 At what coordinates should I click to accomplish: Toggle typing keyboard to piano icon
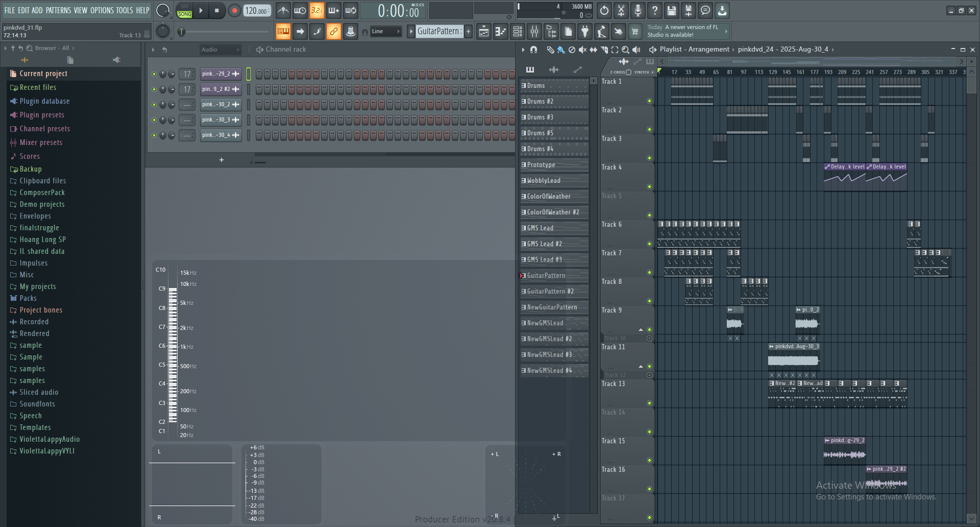(x=283, y=32)
